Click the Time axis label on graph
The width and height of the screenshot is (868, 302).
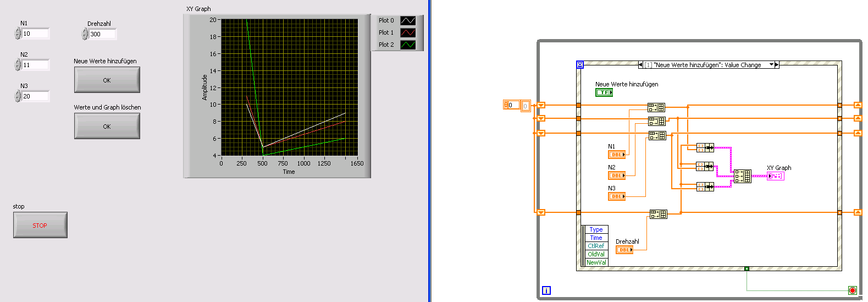pos(289,172)
